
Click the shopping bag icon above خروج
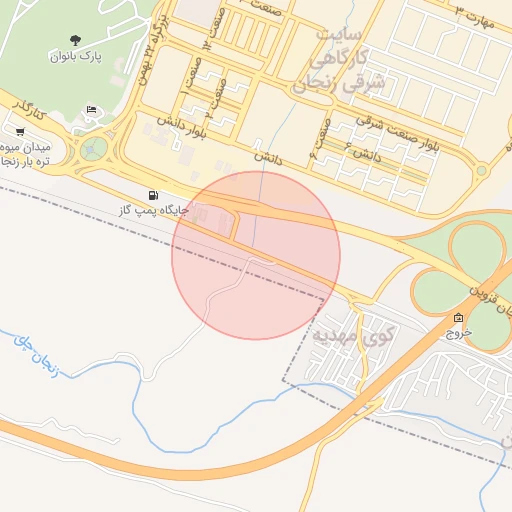pos(458,317)
